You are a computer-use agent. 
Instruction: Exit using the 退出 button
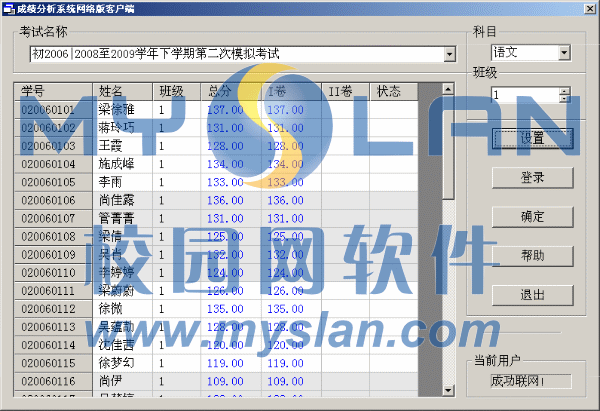click(x=532, y=295)
